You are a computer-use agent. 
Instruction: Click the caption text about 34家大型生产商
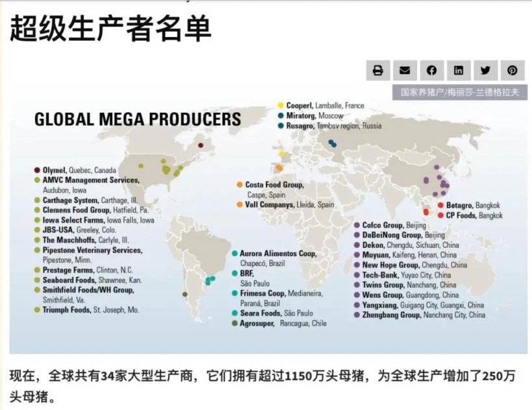262,386
